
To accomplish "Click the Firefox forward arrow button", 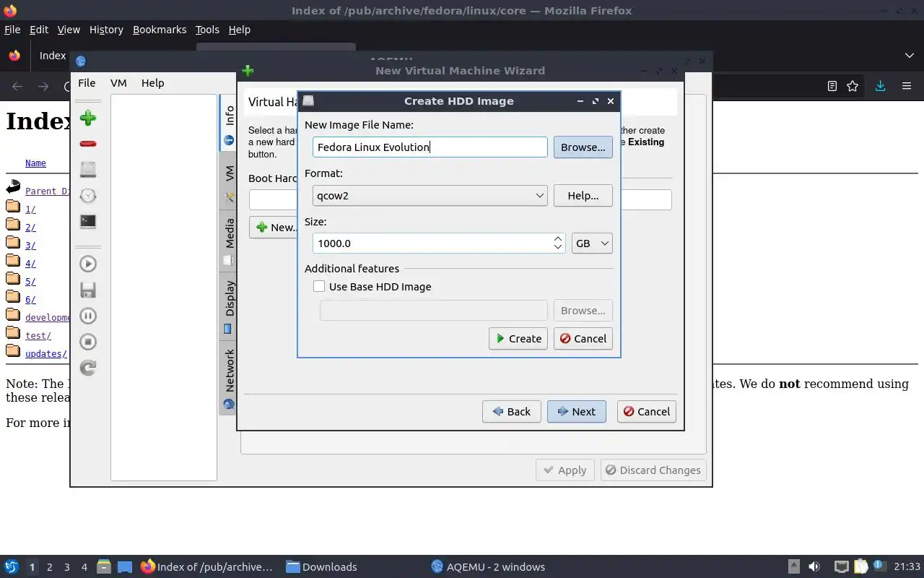I will click(43, 86).
